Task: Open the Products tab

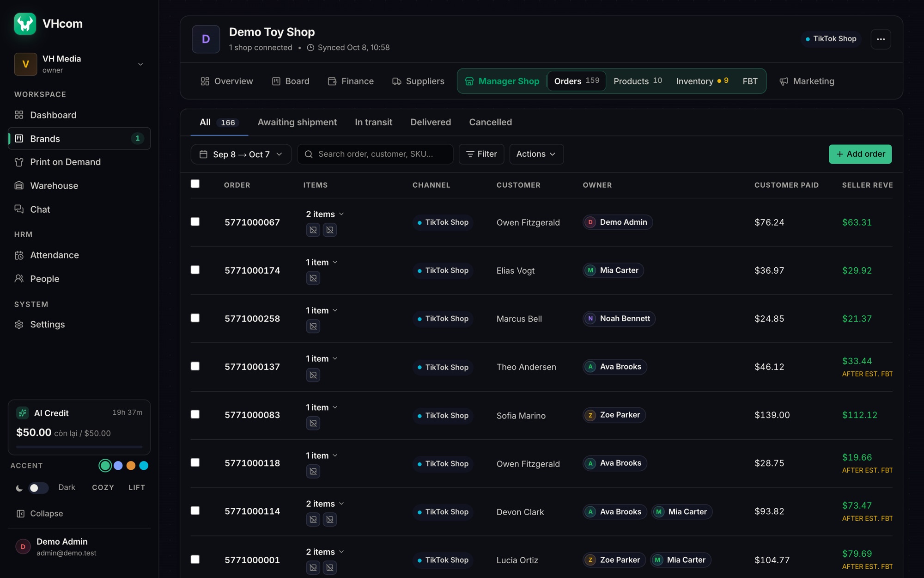Action: [638, 81]
